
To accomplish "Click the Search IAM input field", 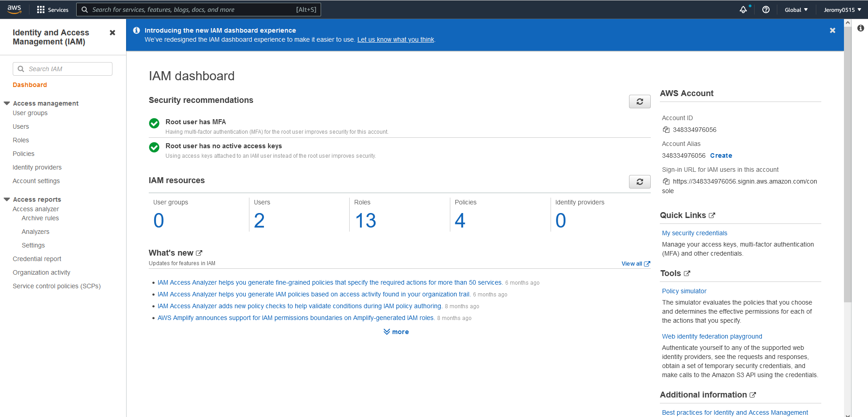I will coord(63,69).
